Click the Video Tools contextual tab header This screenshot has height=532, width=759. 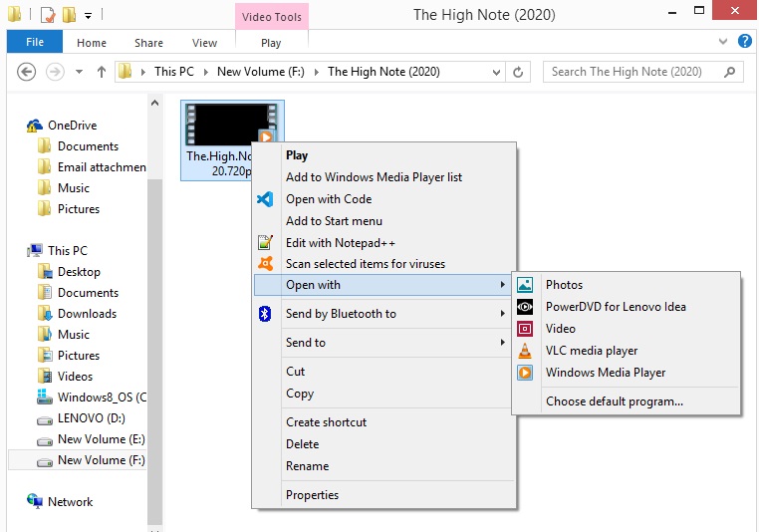pyautogui.click(x=272, y=17)
